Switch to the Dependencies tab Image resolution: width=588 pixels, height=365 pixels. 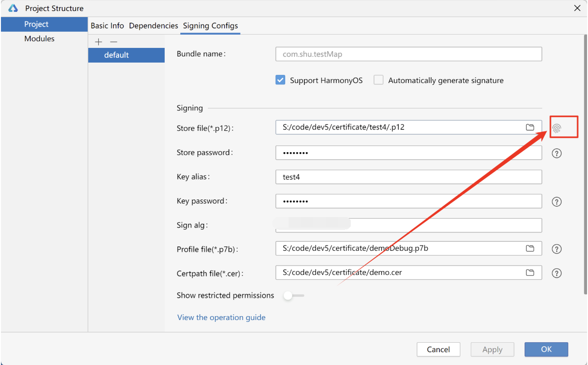tap(153, 26)
